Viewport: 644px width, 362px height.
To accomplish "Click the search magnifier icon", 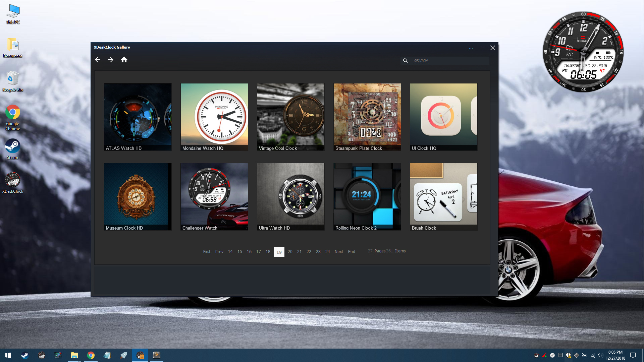I will tap(406, 61).
